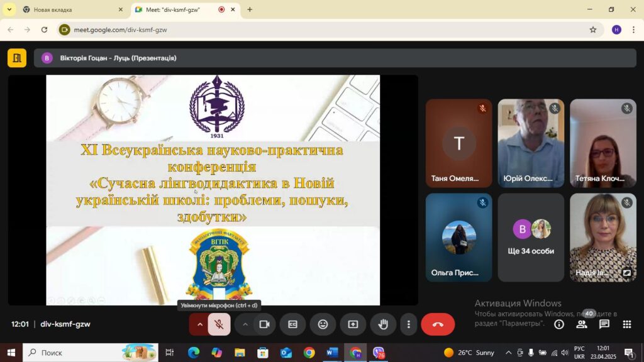Select Надія participant video tile
The image size is (644, 362).
pos(603,238)
